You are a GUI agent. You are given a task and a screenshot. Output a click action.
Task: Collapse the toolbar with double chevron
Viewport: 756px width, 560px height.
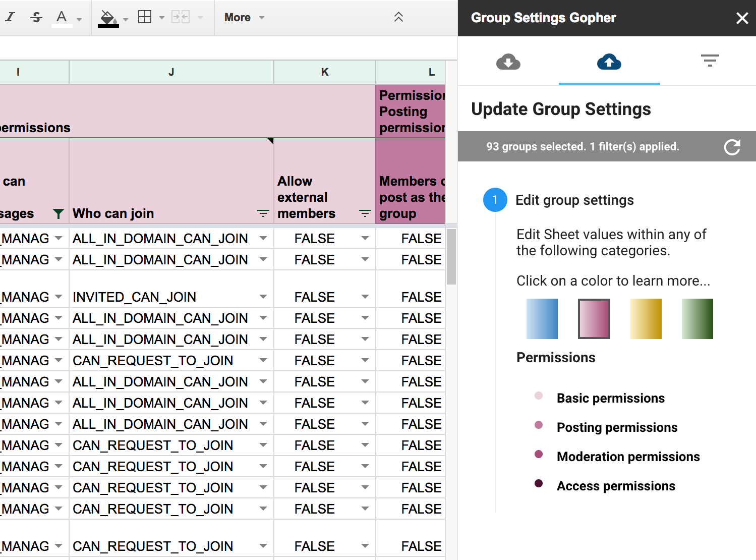click(398, 17)
